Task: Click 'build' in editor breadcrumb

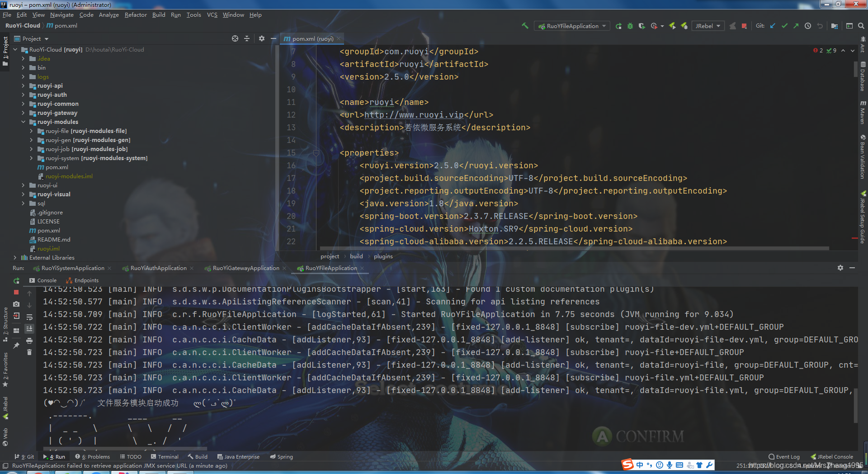Action: 356,256
